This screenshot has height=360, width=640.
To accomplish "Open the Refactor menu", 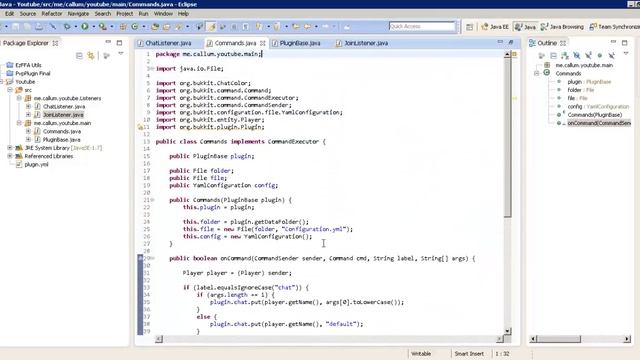I will pyautogui.click(x=52, y=13).
